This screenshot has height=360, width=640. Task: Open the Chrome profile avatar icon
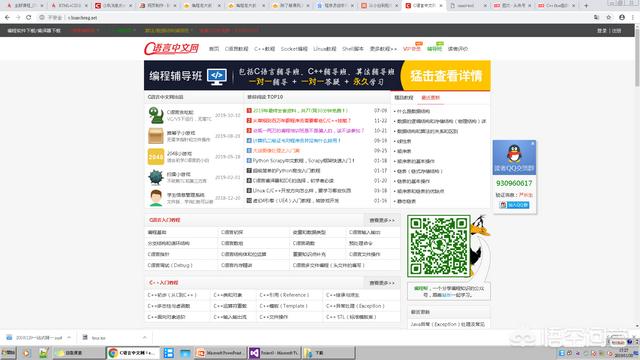click(622, 18)
